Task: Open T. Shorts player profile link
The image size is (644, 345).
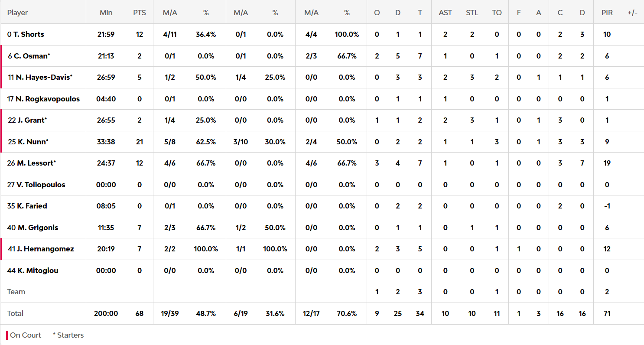Action: (29, 34)
